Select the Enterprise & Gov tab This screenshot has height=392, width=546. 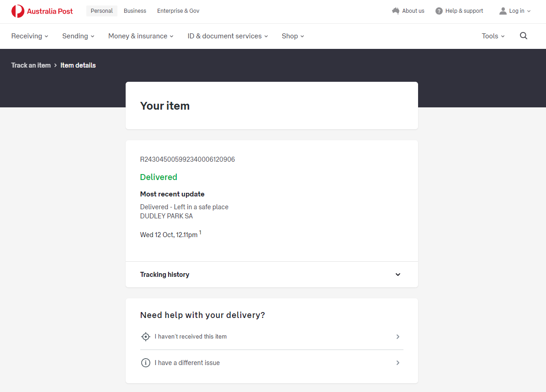coord(178,11)
